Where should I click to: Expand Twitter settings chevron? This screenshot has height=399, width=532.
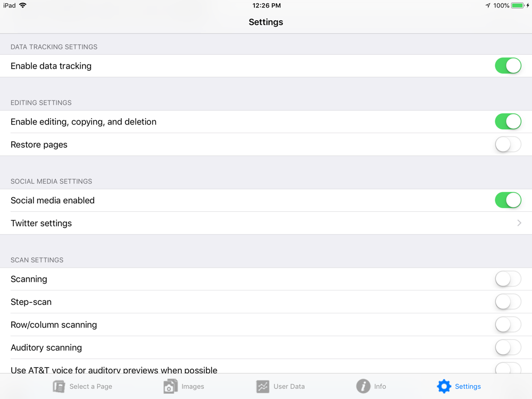(519, 223)
